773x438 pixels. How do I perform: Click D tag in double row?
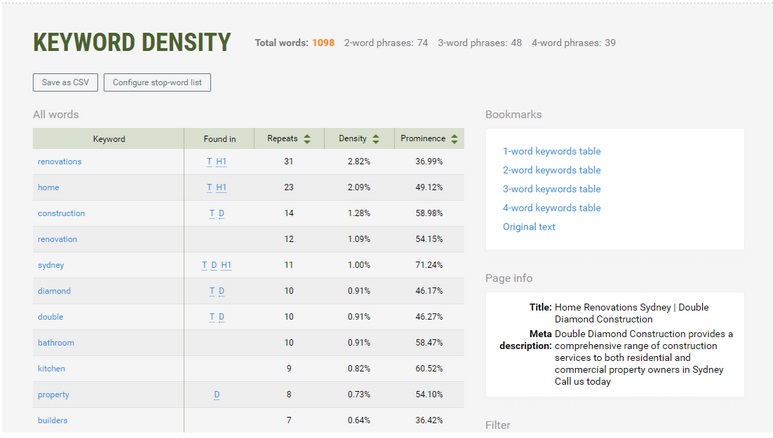point(221,317)
